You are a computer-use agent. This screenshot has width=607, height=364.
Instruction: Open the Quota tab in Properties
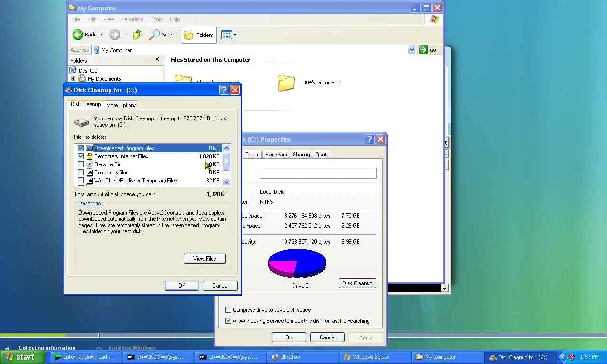point(322,155)
